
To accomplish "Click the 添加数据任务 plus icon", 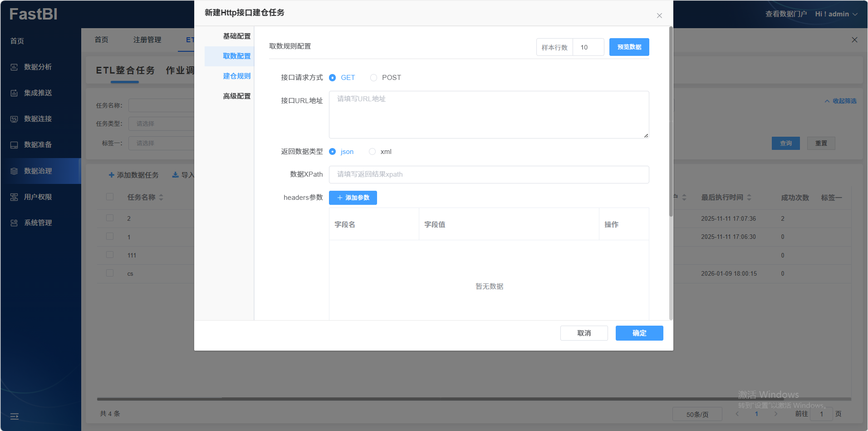I will (111, 174).
